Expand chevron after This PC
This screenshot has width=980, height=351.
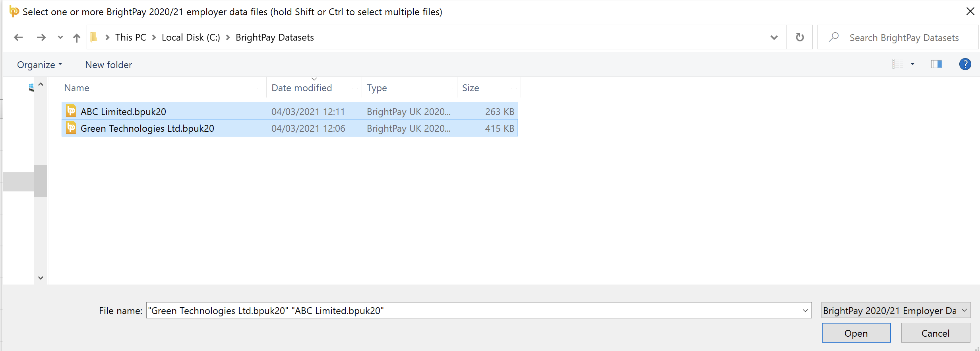(x=154, y=37)
